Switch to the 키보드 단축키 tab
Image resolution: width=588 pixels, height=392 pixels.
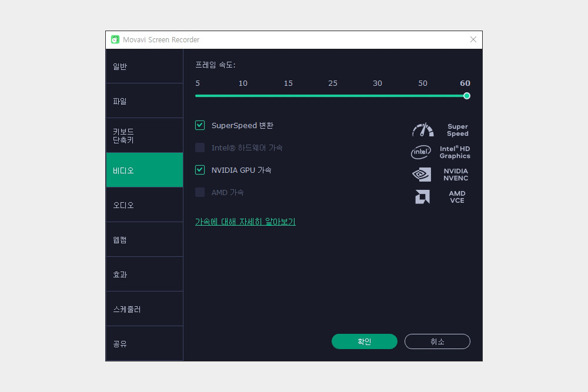145,136
